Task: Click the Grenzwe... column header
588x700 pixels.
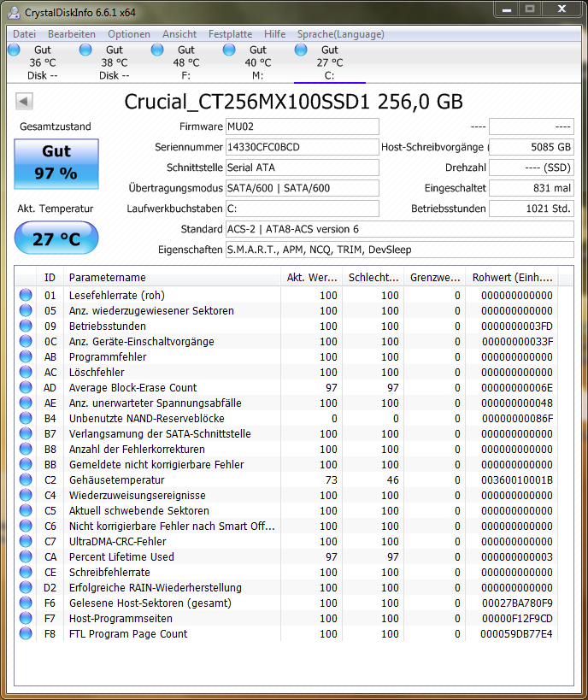Action: 435,277
